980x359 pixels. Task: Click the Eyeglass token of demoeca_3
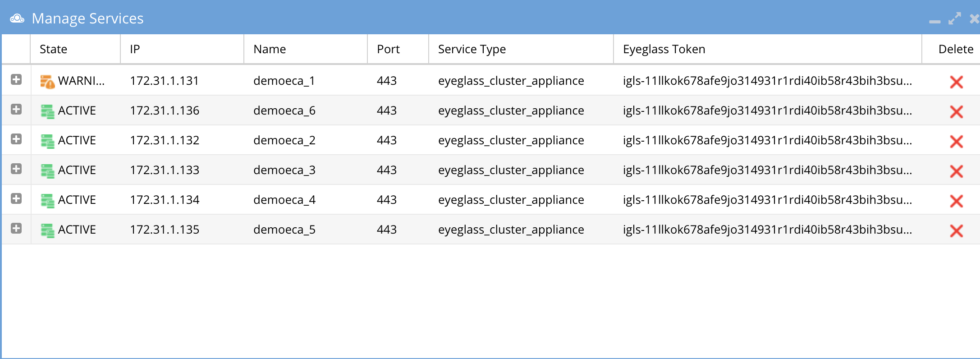tap(767, 170)
